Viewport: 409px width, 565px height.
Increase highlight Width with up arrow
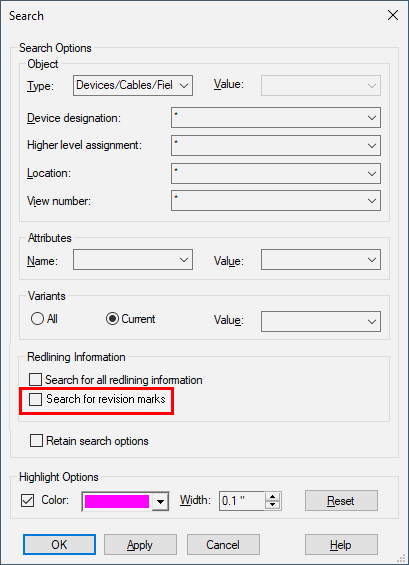pos(273,497)
